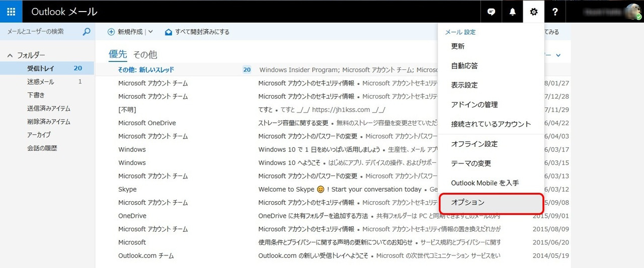The height and width of the screenshot is (268, 644).
Task: Switch to the 優先 tab
Action: 118,54
